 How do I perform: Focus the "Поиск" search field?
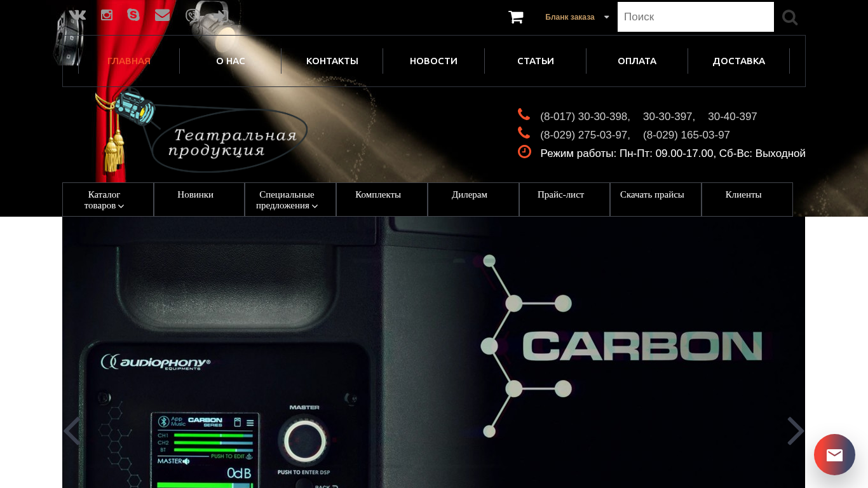[696, 17]
